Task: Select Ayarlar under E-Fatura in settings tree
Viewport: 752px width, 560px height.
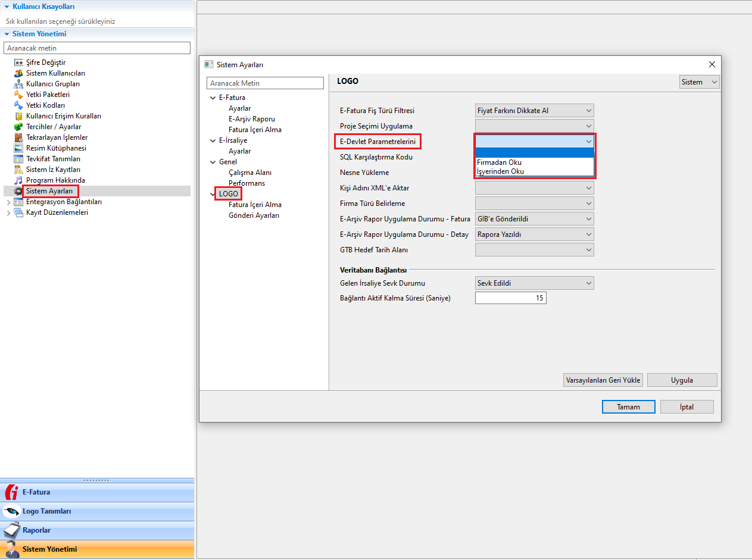Action: 239,108
